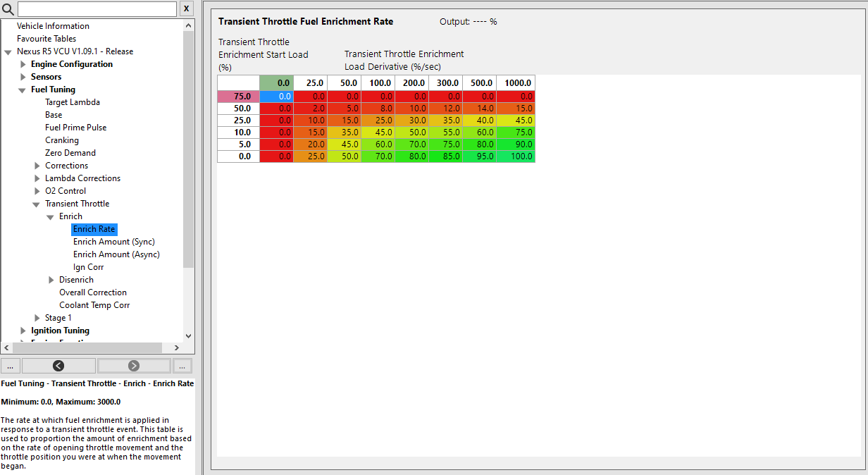Select the cell with value 55.0

[446, 132]
